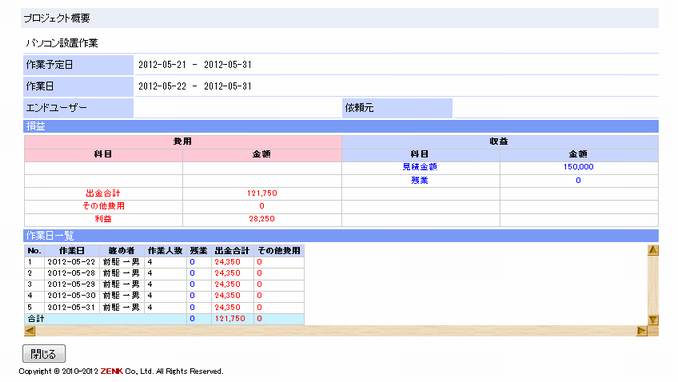
Task: Select the row dated 2012-05-30
Action: 164,296
